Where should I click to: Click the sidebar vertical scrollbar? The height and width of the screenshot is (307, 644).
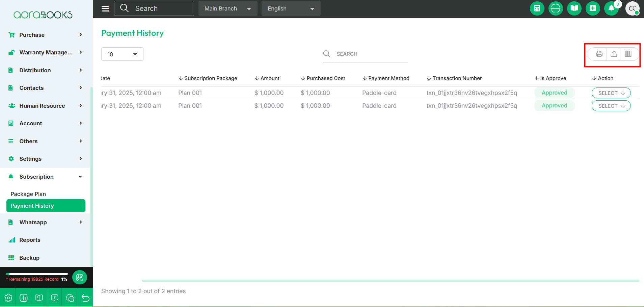click(x=91, y=176)
